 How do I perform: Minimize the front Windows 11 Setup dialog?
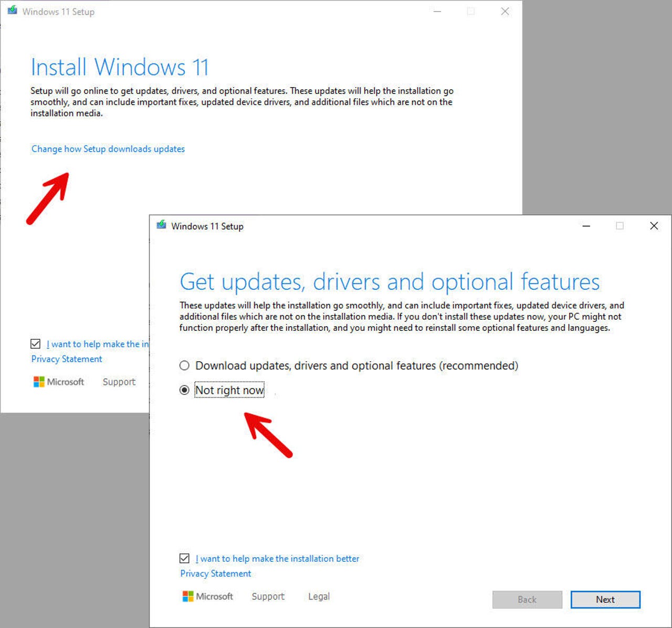click(586, 226)
